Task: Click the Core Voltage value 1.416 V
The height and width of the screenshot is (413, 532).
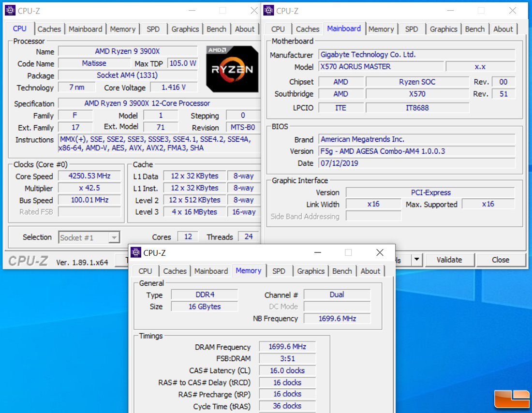Action: point(174,88)
